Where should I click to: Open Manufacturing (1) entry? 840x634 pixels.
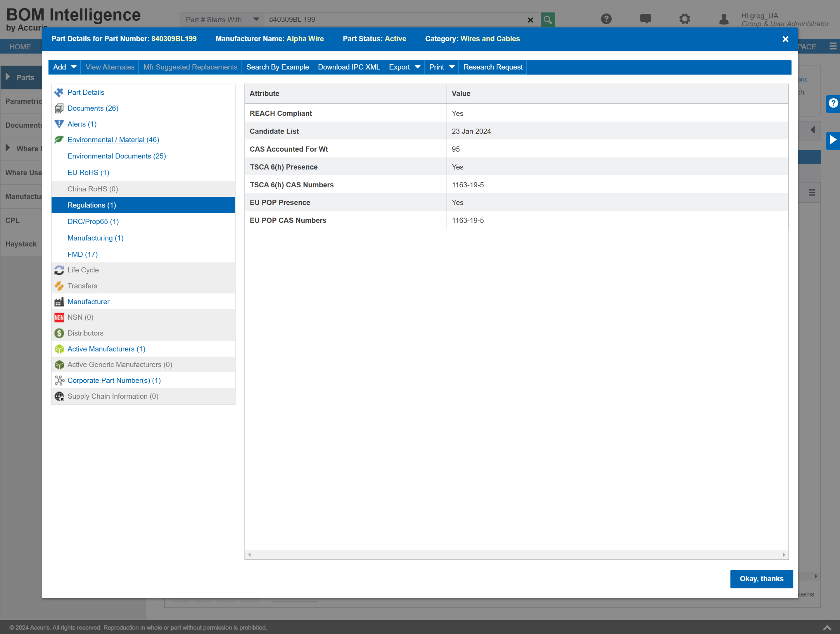(95, 238)
